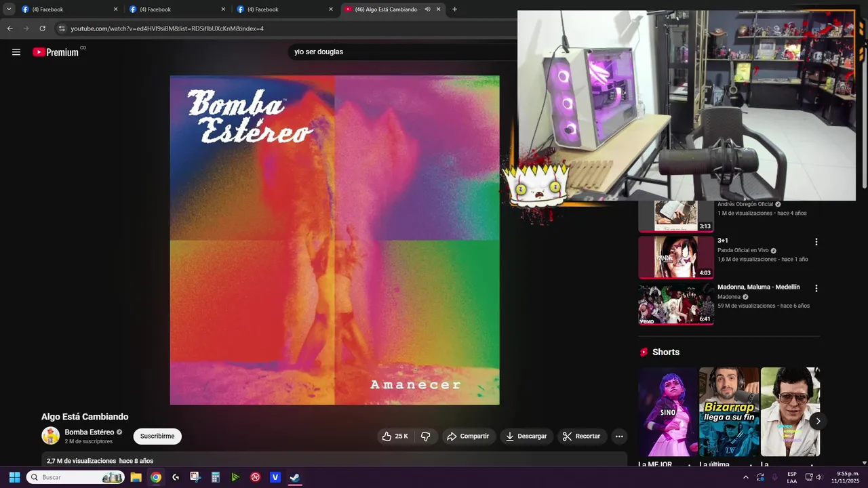The width and height of the screenshot is (868, 488).
Task: Open the volume control in system tray
Action: [x=819, y=477]
